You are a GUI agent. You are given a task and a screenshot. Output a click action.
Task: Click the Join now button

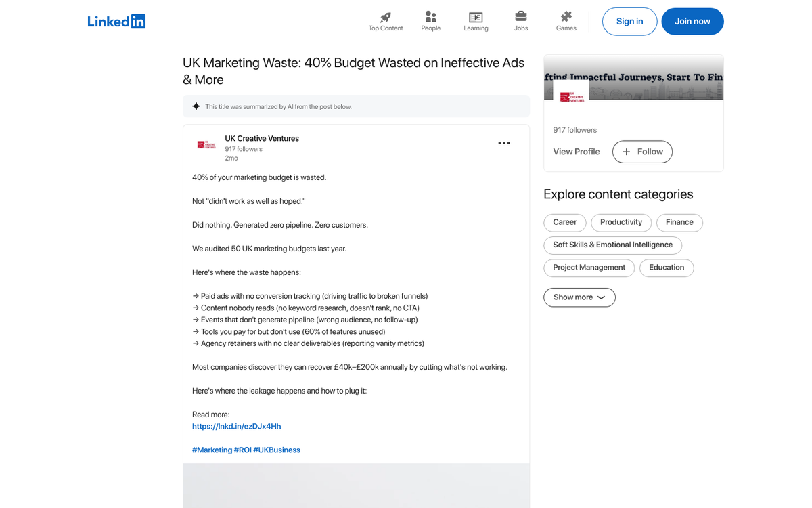(692, 22)
